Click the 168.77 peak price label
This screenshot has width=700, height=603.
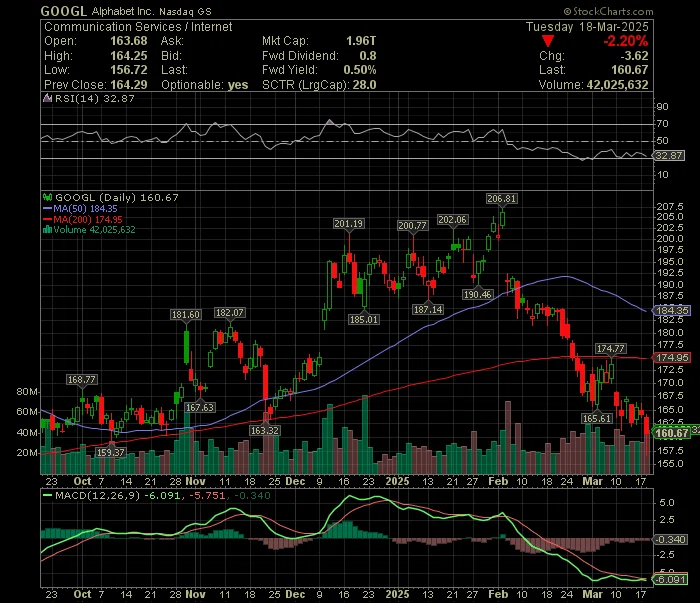pyautogui.click(x=81, y=379)
